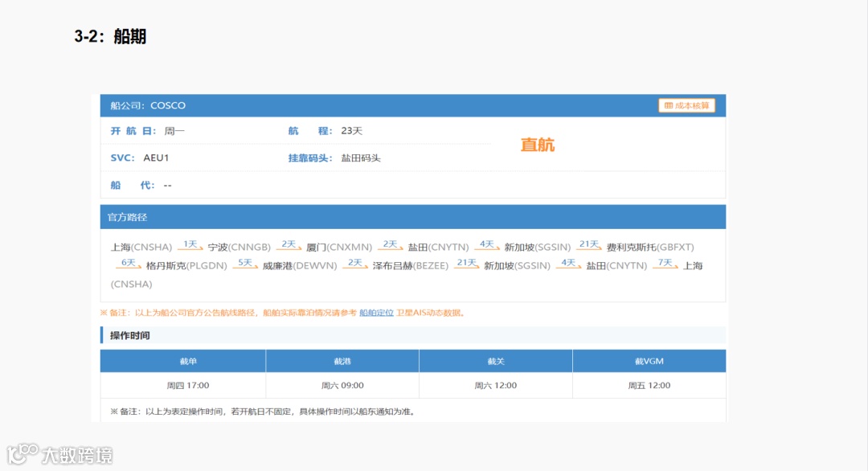Select the 船公司: COSCO header text
This screenshot has height=471, width=868.
(148, 105)
